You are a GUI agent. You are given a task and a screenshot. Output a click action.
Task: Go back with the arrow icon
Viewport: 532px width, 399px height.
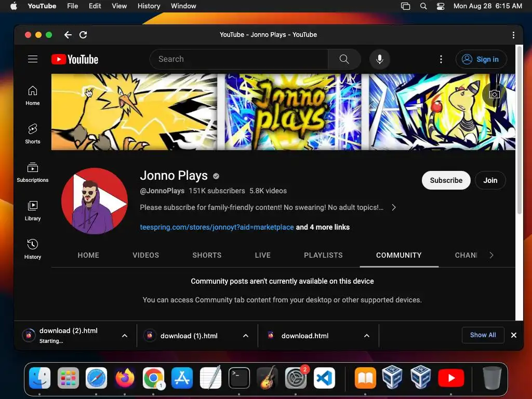(68, 35)
